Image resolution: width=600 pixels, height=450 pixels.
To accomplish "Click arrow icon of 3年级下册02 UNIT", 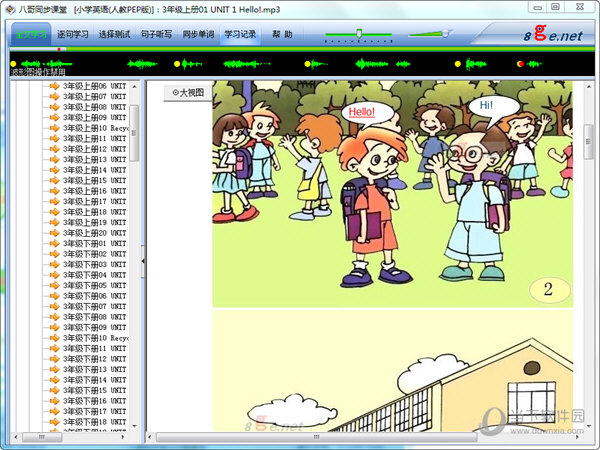I will tap(54, 254).
